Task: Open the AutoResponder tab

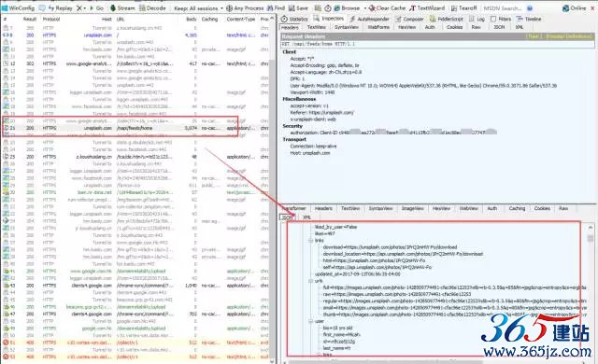Action: point(369,19)
